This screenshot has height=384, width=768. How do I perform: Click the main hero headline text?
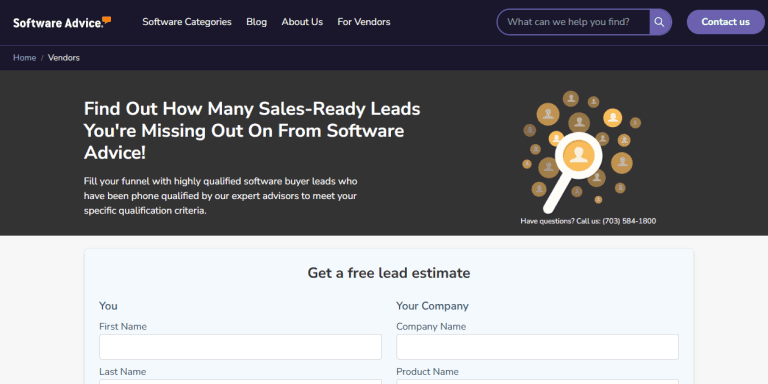pos(252,131)
